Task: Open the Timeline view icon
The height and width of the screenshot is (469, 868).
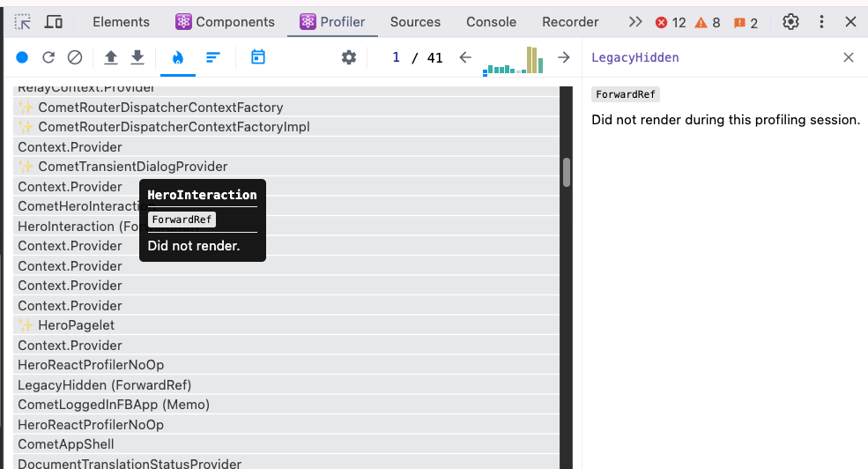Action: point(257,57)
